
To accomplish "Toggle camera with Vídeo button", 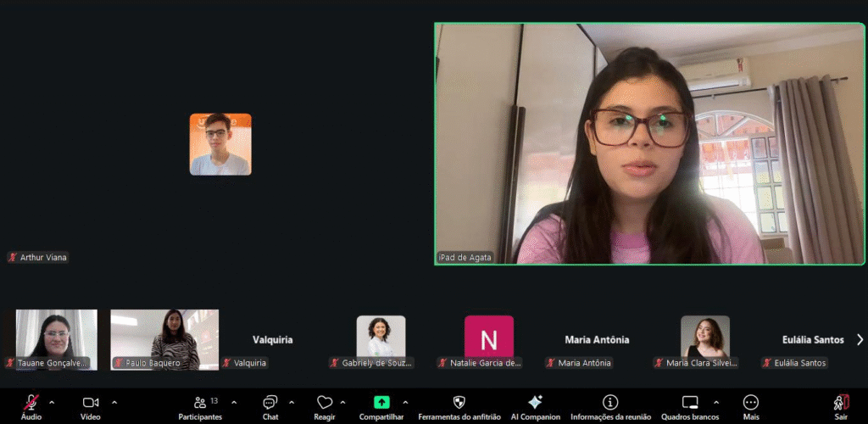I will pos(90,402).
